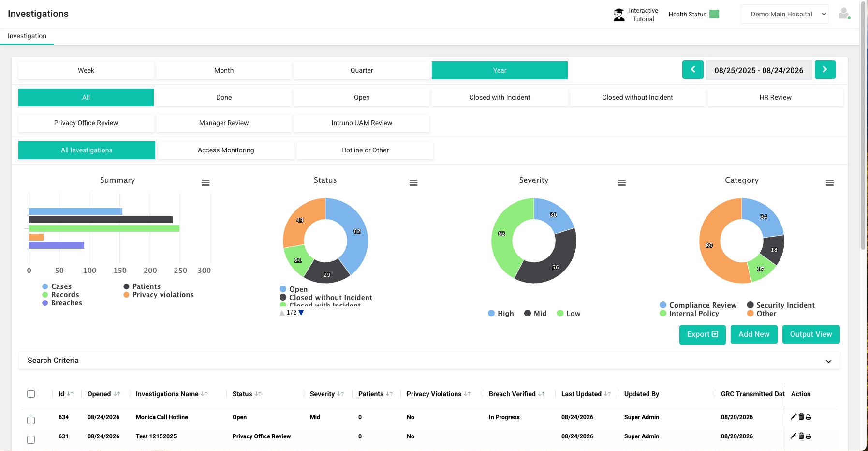The width and height of the screenshot is (868, 451).
Task: Sort table by Id column arrows
Action: pyautogui.click(x=70, y=394)
